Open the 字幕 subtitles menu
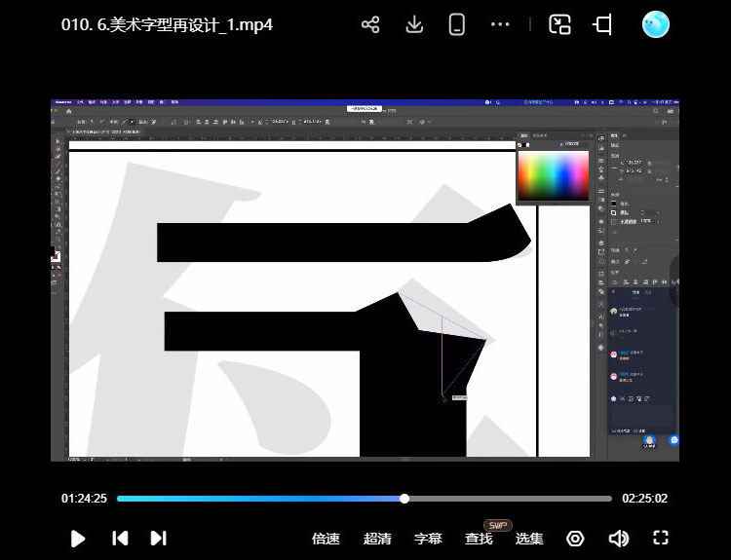This screenshot has height=560, width=731. [x=428, y=539]
